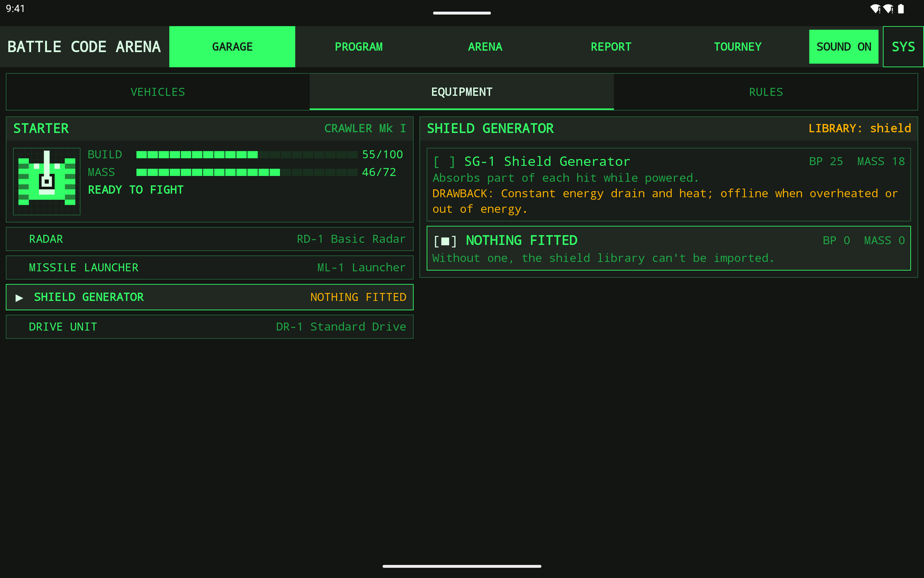Viewport: 924px width, 578px height.
Task: Click the STARTER vehicle name
Action: pyautogui.click(x=41, y=128)
